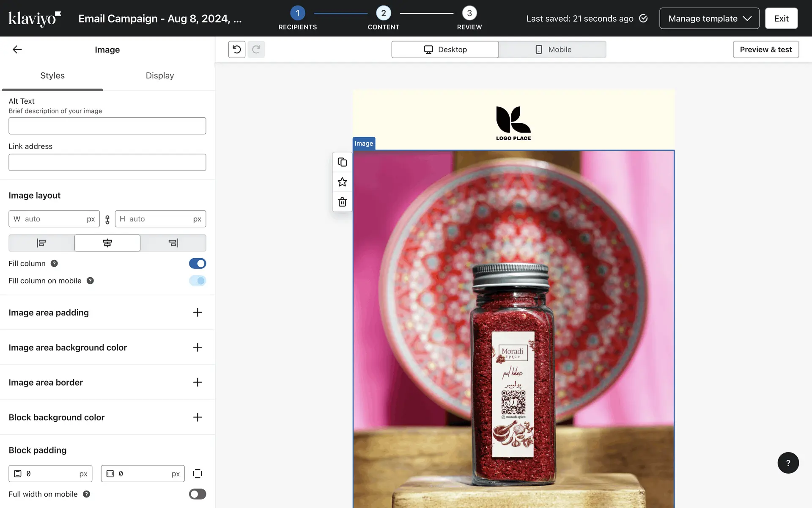Click the aspect ratio lock link icon

click(x=107, y=219)
